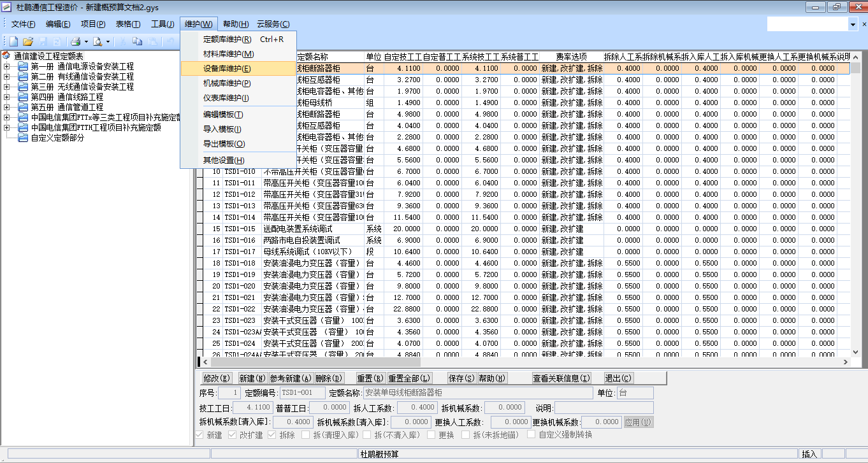The image size is (868, 463).
Task: Check the 拆(不清入库) checkbox
Action: coord(367,435)
